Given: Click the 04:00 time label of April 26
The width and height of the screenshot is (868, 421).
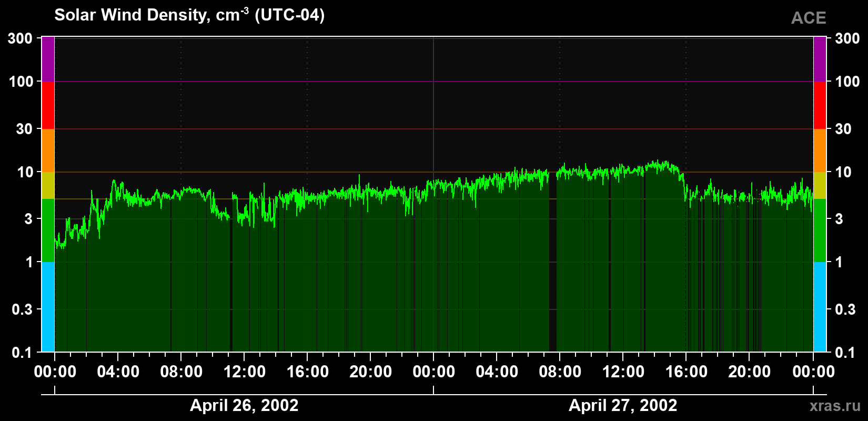Looking at the screenshot, I should (x=118, y=372).
